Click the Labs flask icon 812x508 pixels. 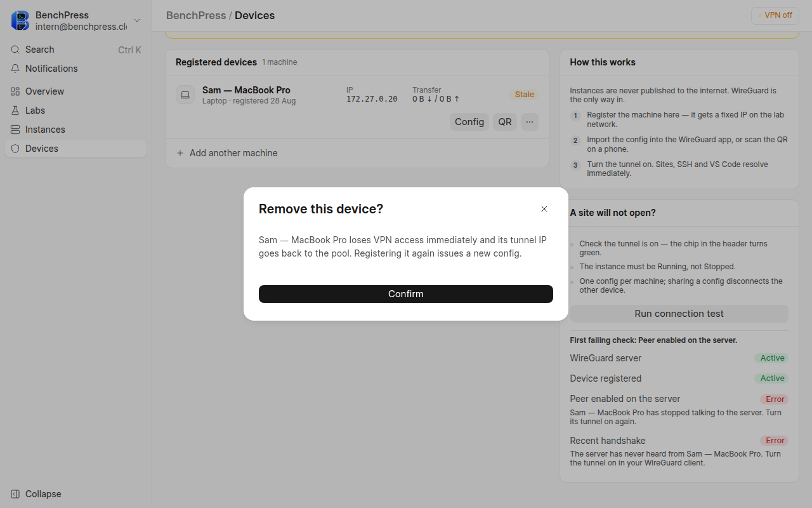tap(15, 110)
